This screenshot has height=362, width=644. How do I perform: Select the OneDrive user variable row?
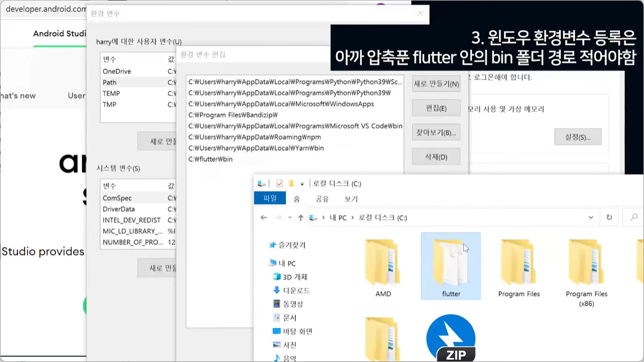pos(138,71)
